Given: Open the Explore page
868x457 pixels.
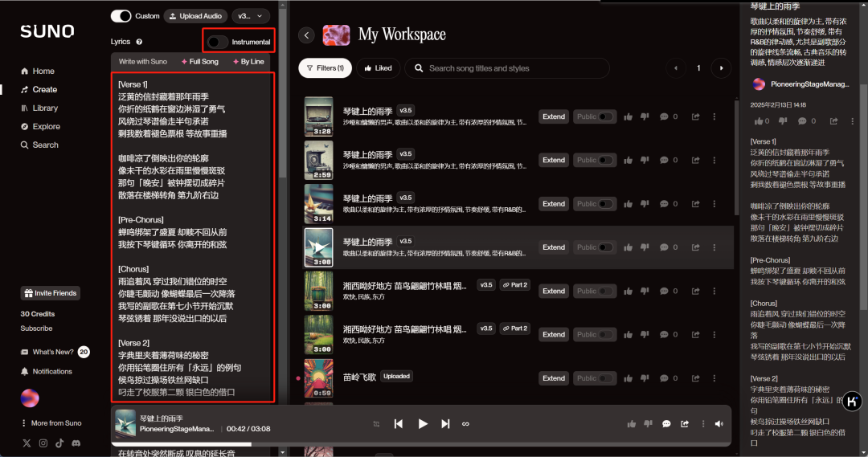Looking at the screenshot, I should click(40, 127).
